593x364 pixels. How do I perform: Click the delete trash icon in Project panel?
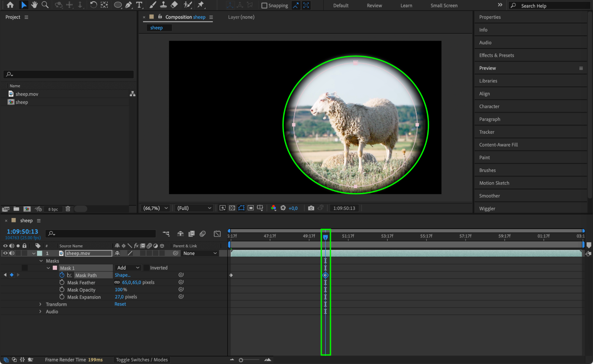click(x=68, y=209)
